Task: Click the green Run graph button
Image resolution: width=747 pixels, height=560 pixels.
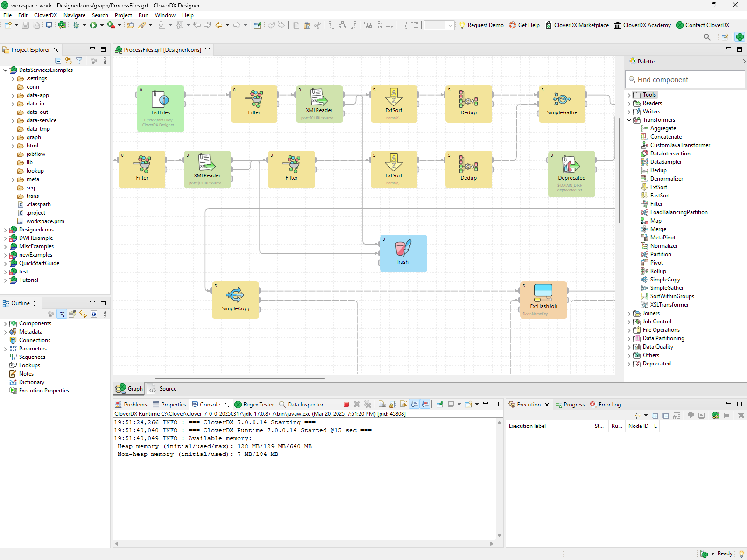Action: (x=93, y=25)
